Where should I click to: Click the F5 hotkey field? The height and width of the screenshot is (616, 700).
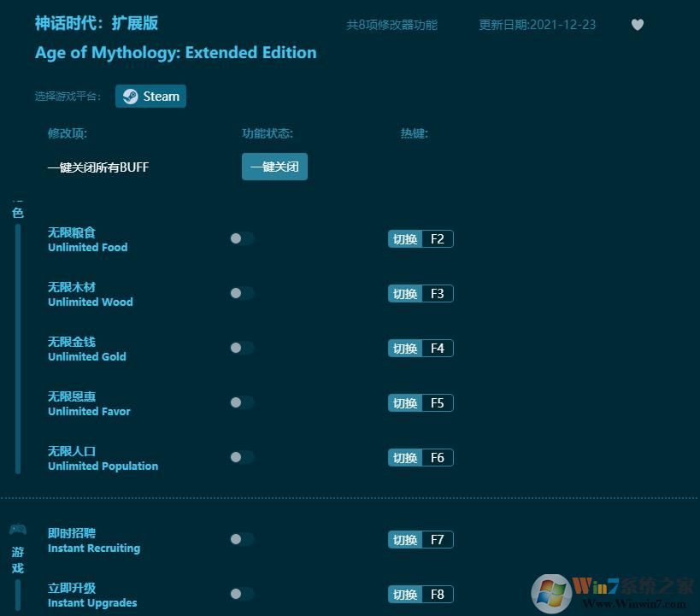pyautogui.click(x=438, y=403)
